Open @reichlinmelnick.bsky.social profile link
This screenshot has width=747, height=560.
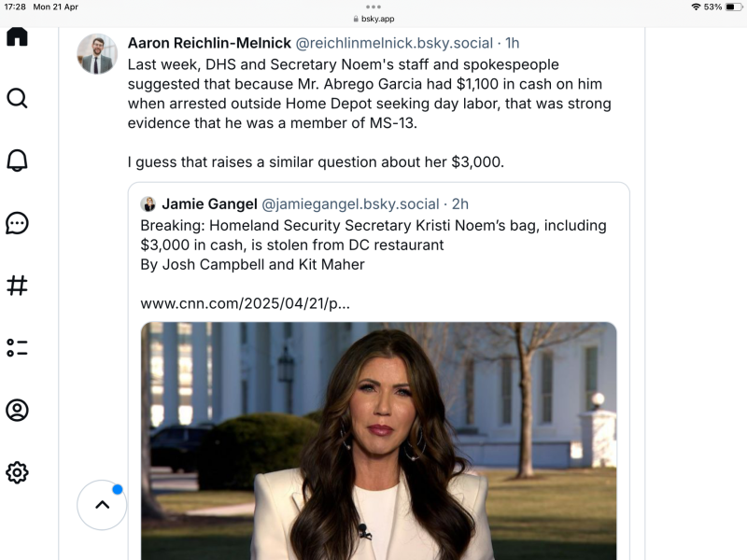[x=393, y=43]
